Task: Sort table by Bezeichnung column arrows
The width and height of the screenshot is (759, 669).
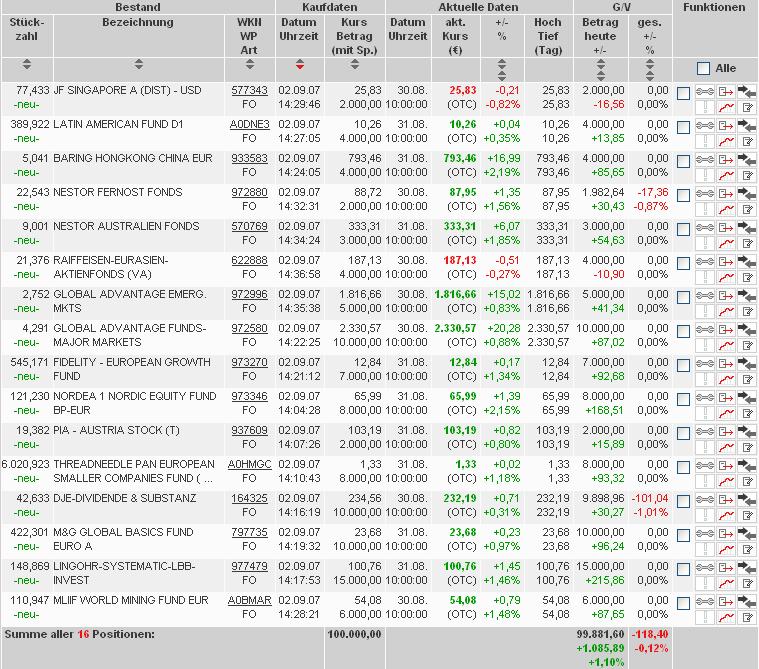Action: pyautogui.click(x=139, y=64)
